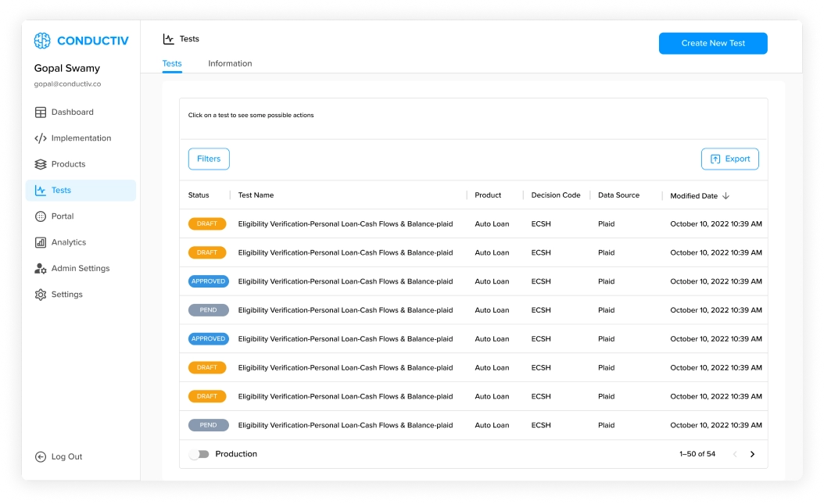Click Auto Loan in first APPROVED row
This screenshot has height=504, width=824.
coord(492,281)
